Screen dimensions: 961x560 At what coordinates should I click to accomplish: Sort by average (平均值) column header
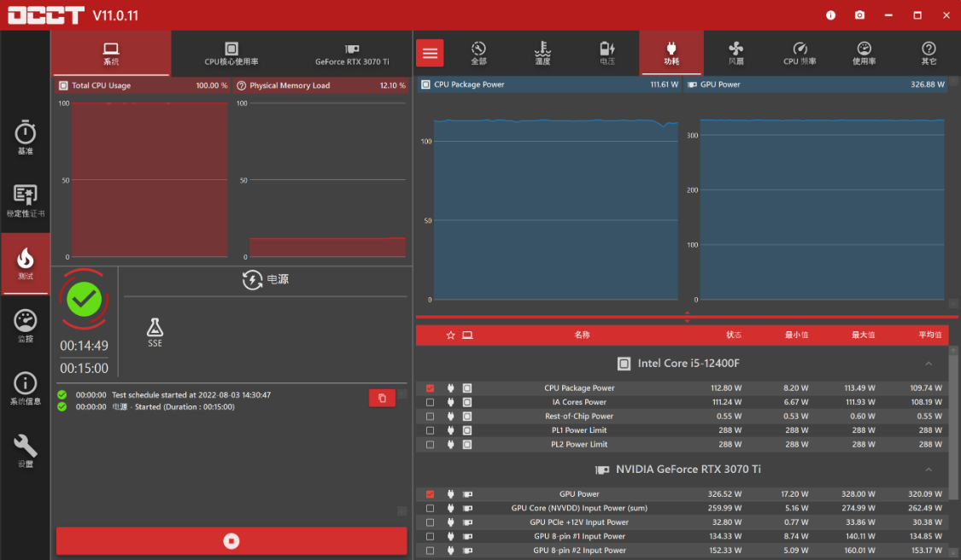coord(929,335)
